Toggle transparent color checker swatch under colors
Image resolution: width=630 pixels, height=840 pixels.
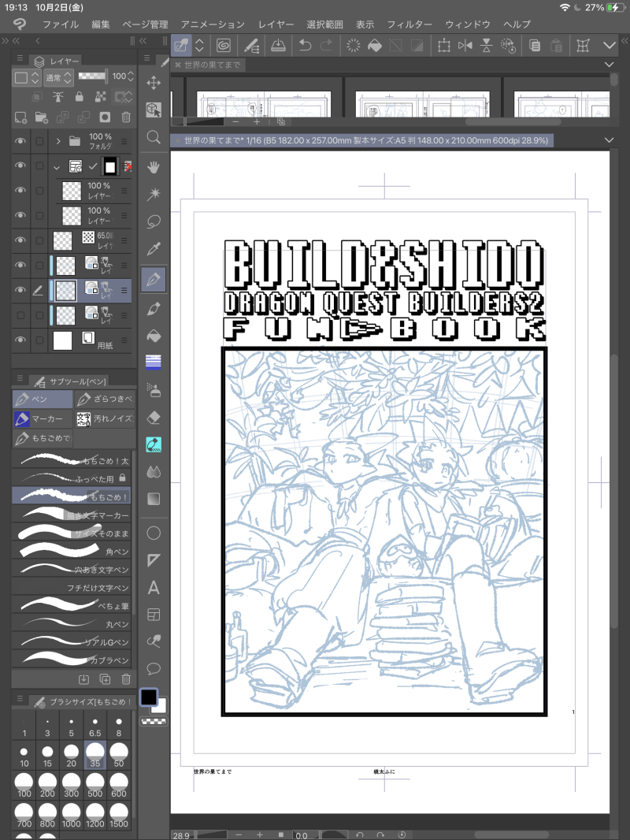154,722
